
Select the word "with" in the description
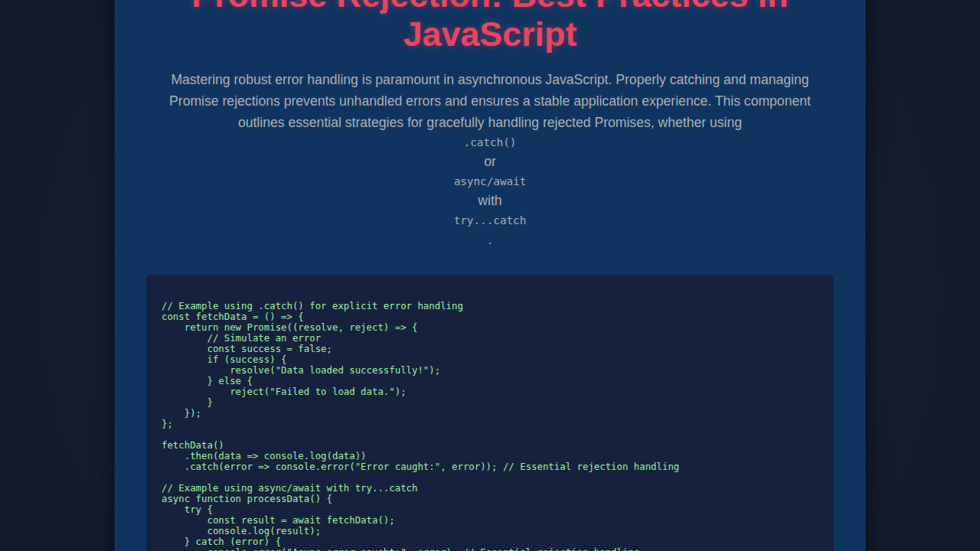(x=489, y=201)
